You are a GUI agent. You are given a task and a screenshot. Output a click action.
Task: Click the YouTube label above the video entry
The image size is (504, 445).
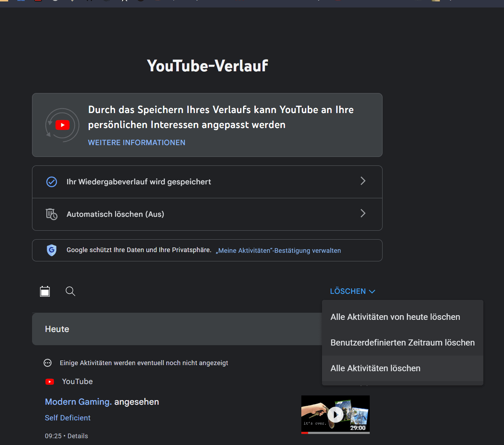point(77,382)
